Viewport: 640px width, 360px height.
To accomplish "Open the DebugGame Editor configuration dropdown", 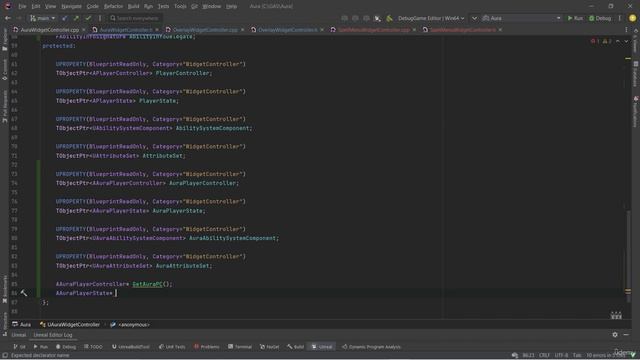I will pos(431,18).
